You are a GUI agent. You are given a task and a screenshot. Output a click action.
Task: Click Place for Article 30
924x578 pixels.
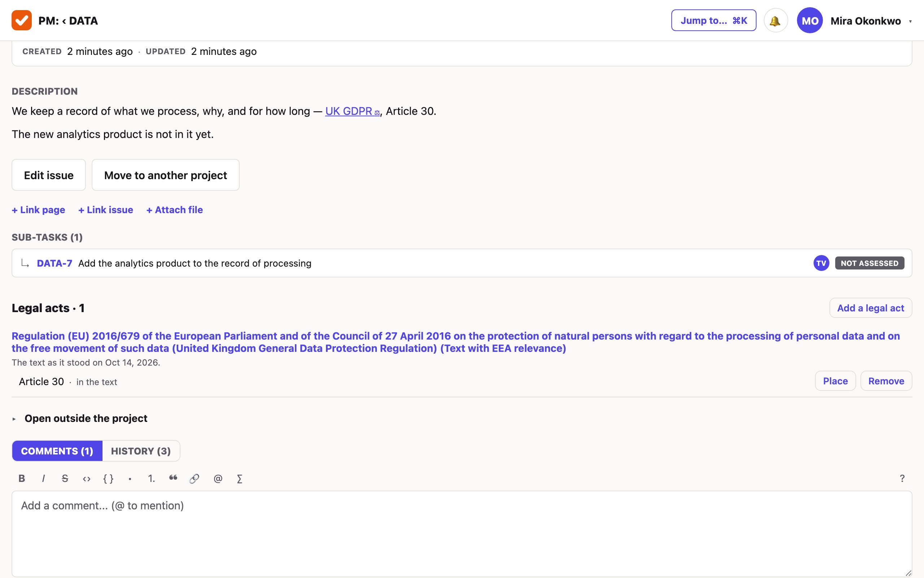coord(836,381)
